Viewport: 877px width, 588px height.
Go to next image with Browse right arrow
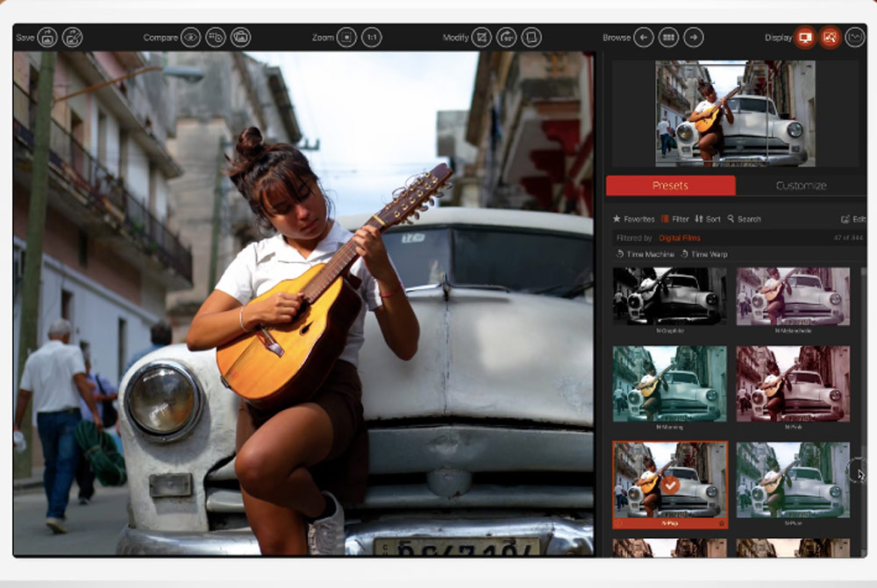[694, 37]
